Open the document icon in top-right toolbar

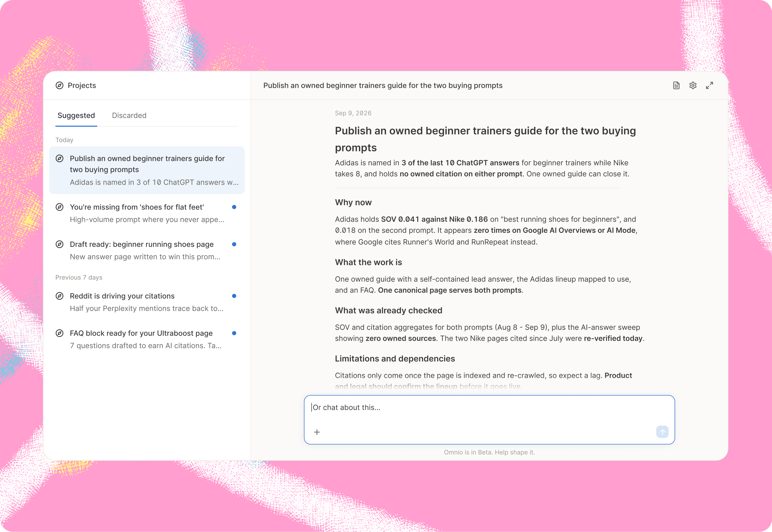(676, 85)
